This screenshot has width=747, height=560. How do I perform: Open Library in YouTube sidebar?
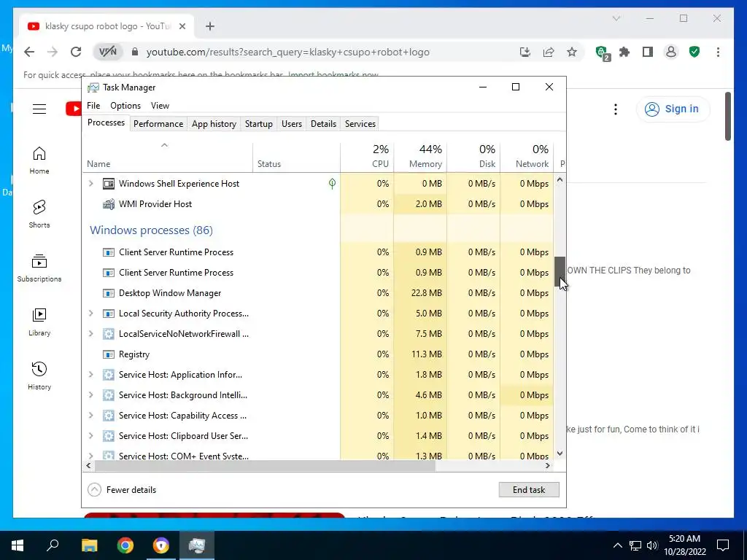click(39, 322)
